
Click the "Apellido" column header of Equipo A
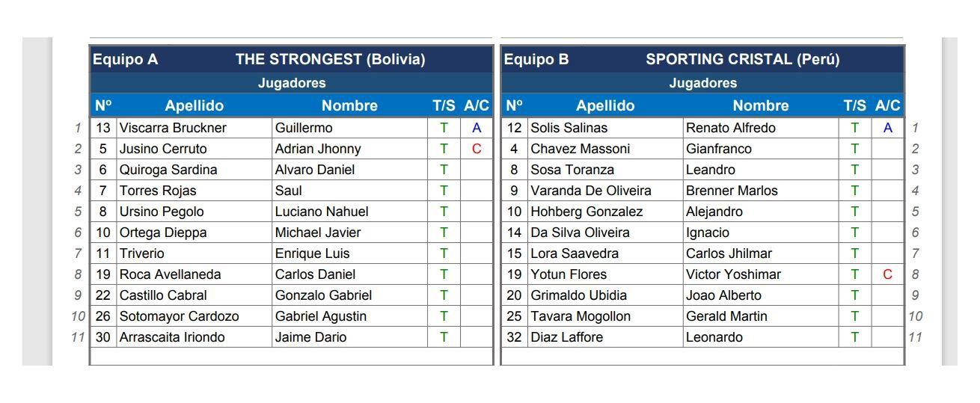[x=194, y=105]
